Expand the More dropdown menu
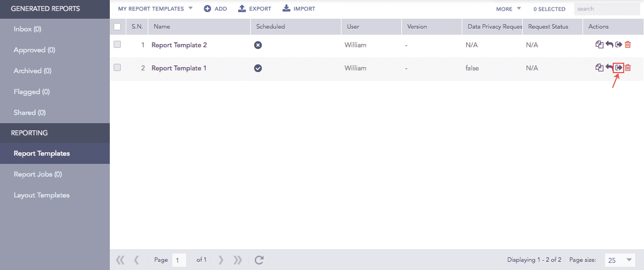 click(508, 9)
